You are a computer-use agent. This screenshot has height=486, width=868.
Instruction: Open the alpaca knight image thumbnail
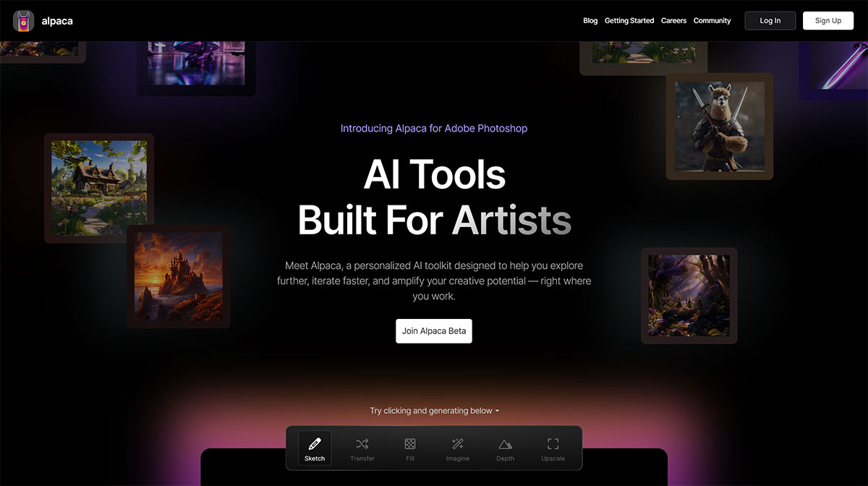coord(719,126)
